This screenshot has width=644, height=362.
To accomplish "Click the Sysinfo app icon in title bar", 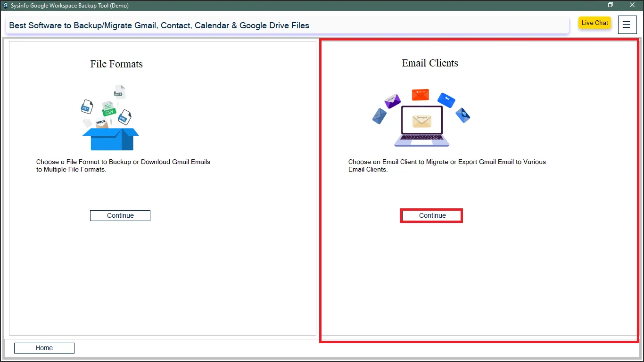I will tap(5, 6).
